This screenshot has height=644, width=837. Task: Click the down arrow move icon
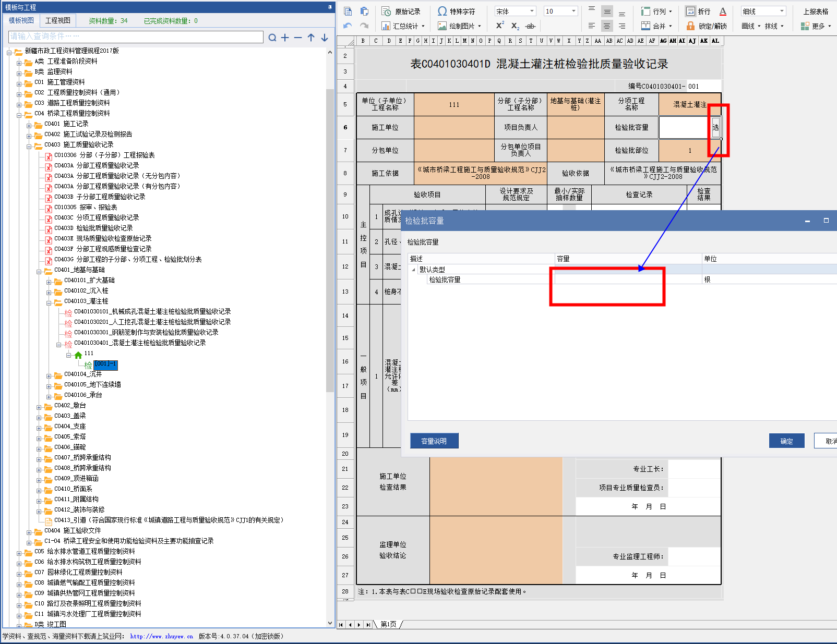325,38
